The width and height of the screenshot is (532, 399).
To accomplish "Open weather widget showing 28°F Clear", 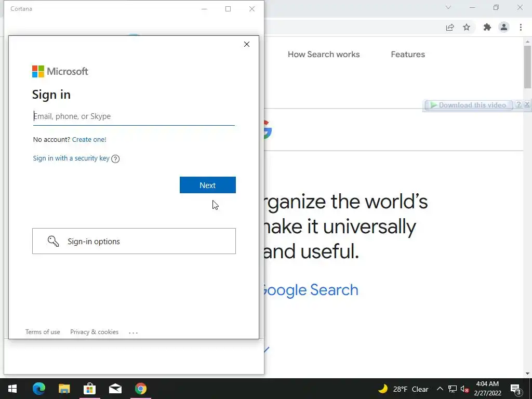I will 403,389.
